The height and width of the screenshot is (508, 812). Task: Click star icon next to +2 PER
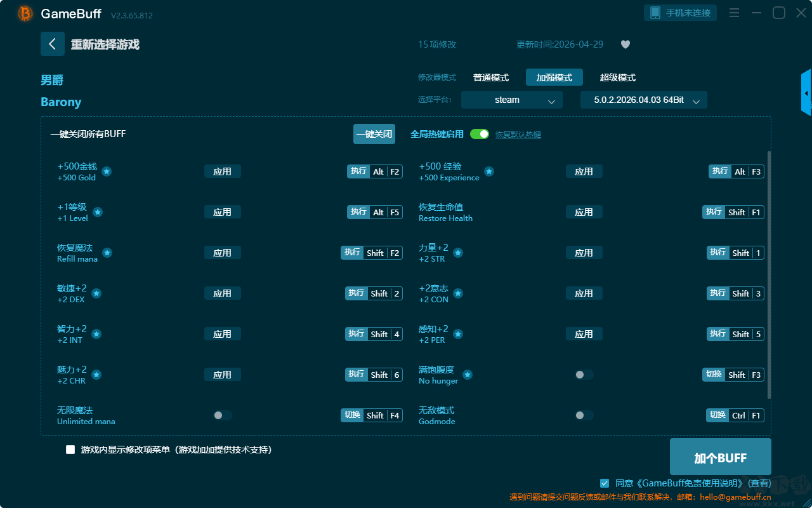point(458,334)
